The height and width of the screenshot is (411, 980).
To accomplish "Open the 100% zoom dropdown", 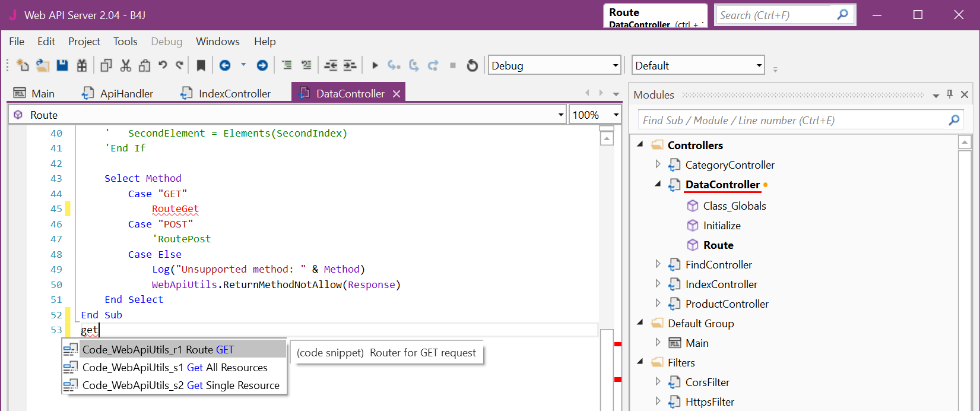I will (616, 115).
